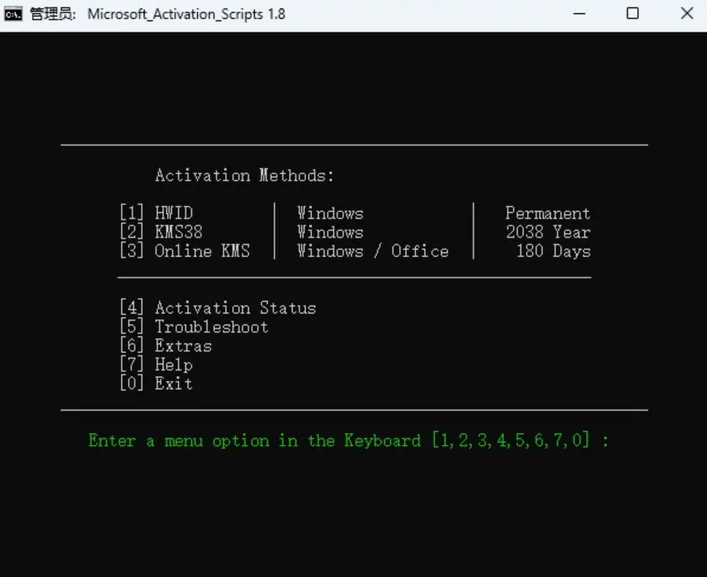
Task: Click the window title text Microsoft_Activation_Scripts 1.8
Action: pyautogui.click(x=186, y=14)
